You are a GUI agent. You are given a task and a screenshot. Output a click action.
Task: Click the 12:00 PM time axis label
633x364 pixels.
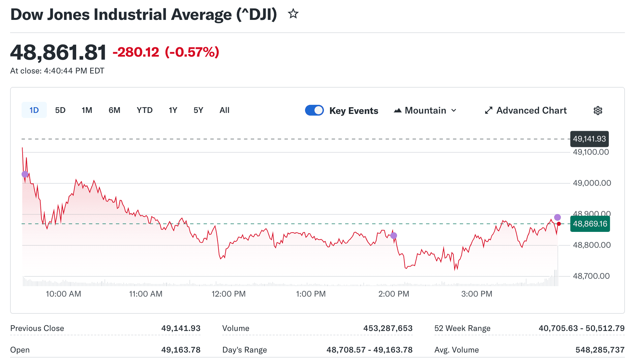[229, 294]
